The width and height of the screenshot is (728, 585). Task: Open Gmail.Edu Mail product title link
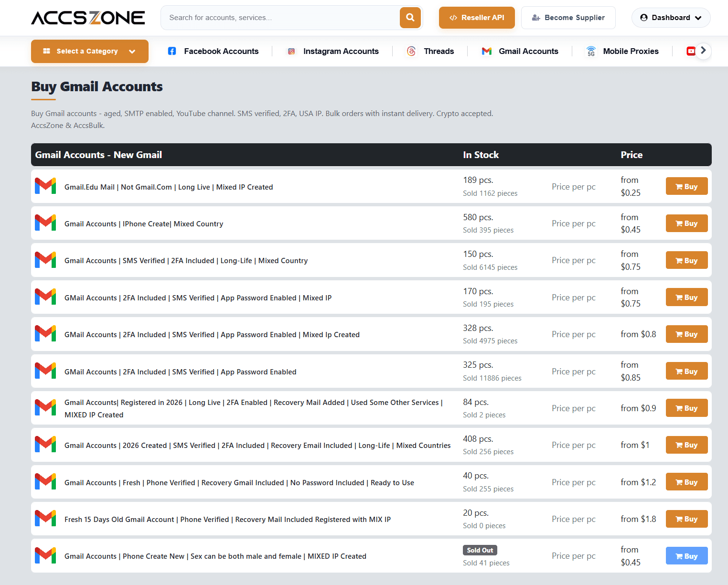click(169, 187)
